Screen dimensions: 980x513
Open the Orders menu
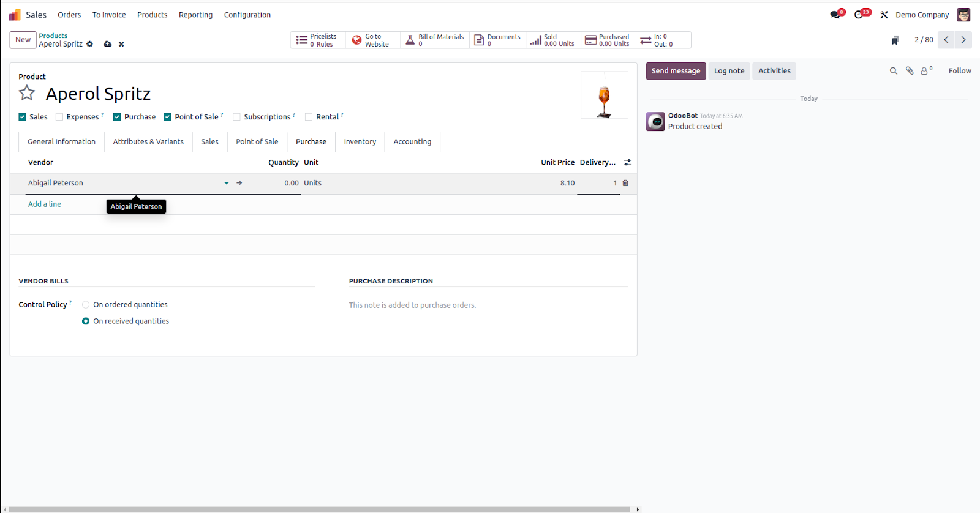coord(69,15)
